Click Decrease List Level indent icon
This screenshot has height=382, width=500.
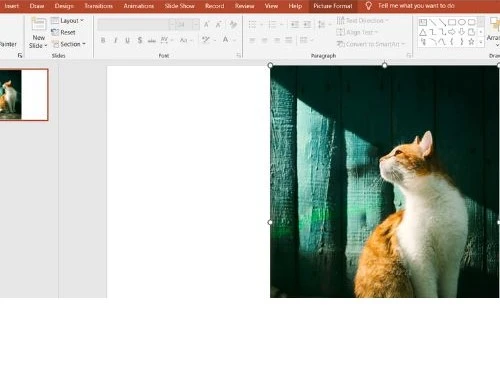[x=295, y=24]
